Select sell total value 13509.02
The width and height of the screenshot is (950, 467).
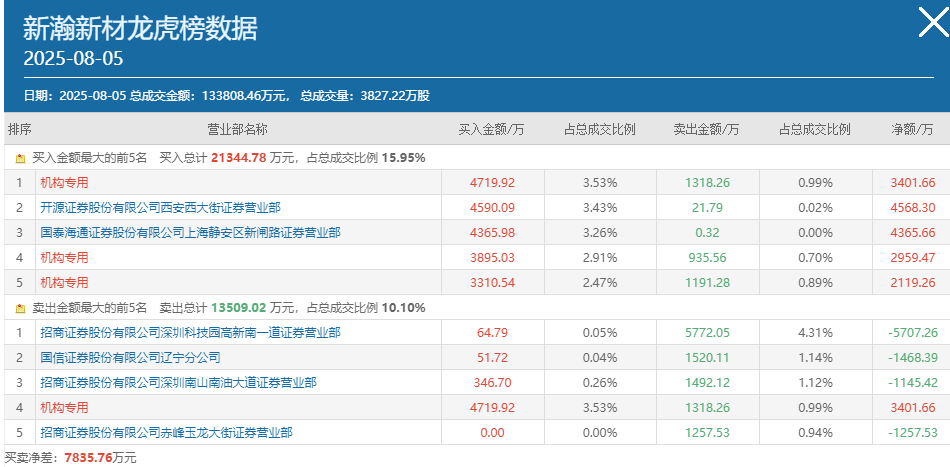point(239,308)
